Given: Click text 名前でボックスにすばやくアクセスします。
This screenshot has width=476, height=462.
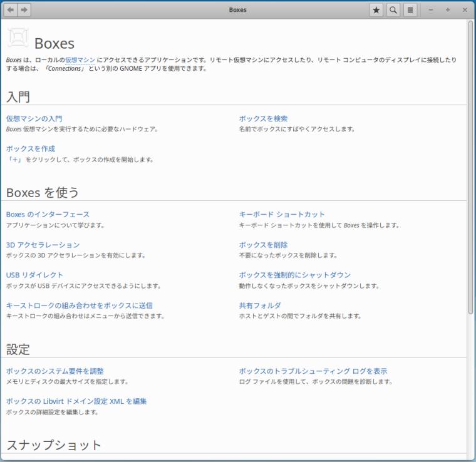Looking at the screenshot, I should tap(297, 129).
